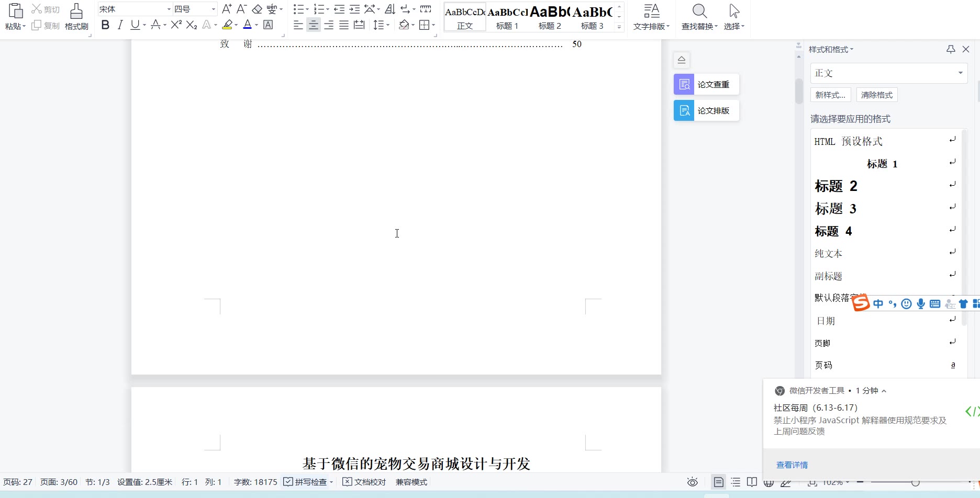Image resolution: width=980 pixels, height=498 pixels.
Task: Toggle justify alignment
Action: click(344, 25)
